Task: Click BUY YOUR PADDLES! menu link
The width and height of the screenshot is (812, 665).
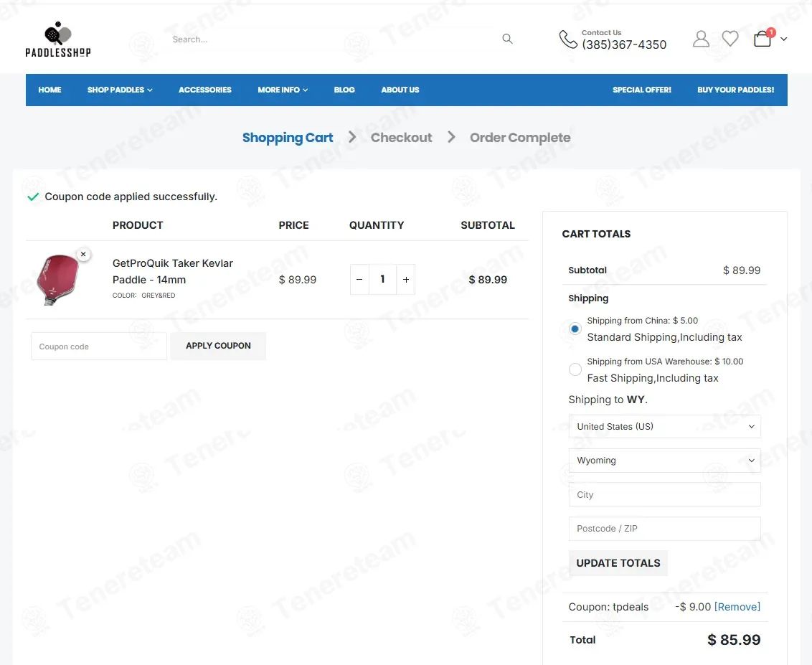Action: (736, 90)
